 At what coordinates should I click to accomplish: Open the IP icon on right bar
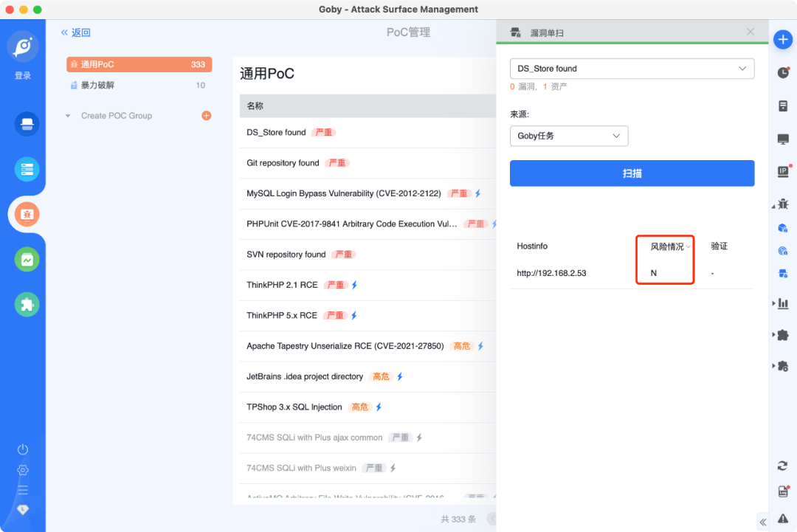pos(783,171)
